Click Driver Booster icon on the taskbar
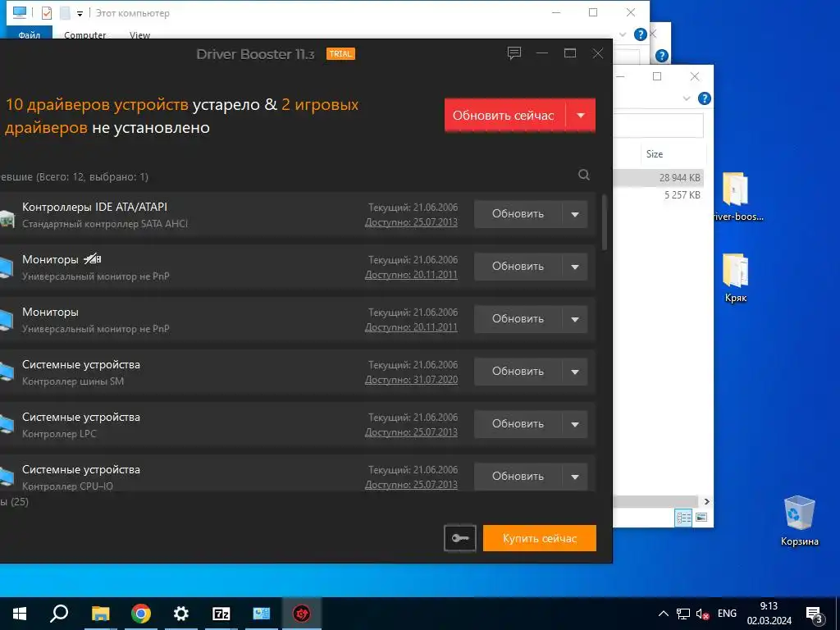 click(302, 614)
